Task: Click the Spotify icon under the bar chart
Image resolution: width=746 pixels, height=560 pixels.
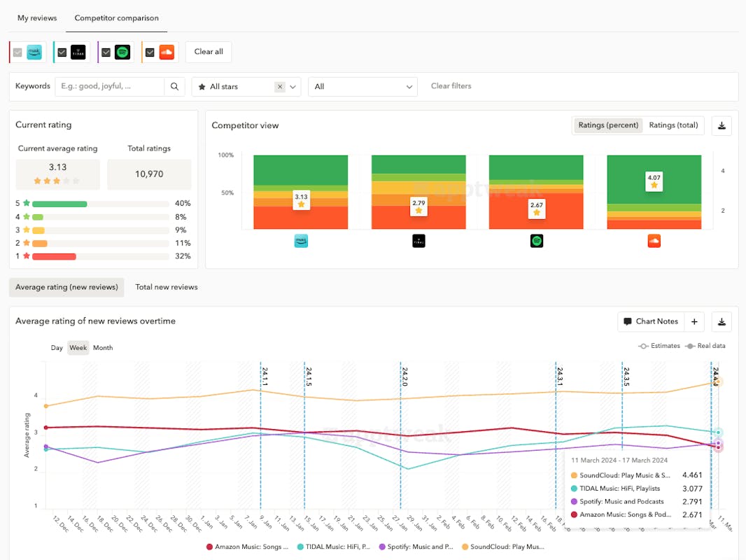Action: pyautogui.click(x=537, y=241)
